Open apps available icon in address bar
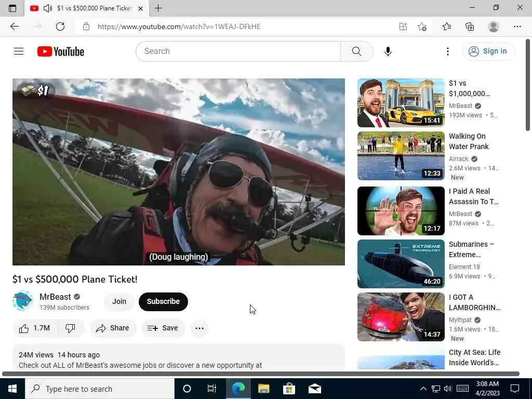This screenshot has width=532, height=399. click(x=403, y=26)
